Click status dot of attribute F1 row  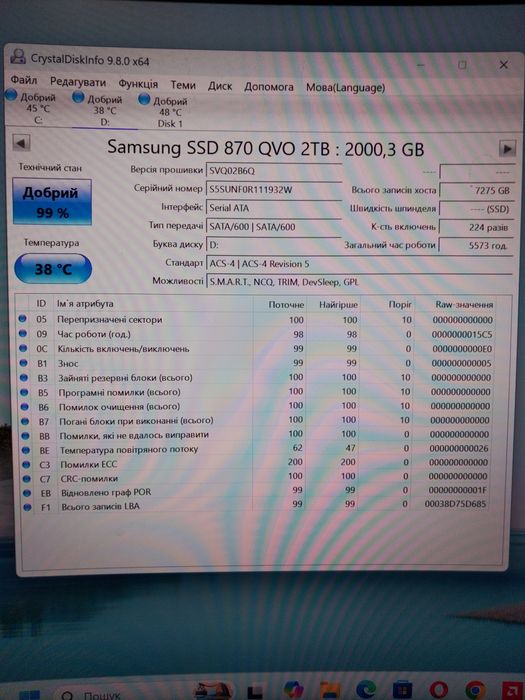point(28,507)
